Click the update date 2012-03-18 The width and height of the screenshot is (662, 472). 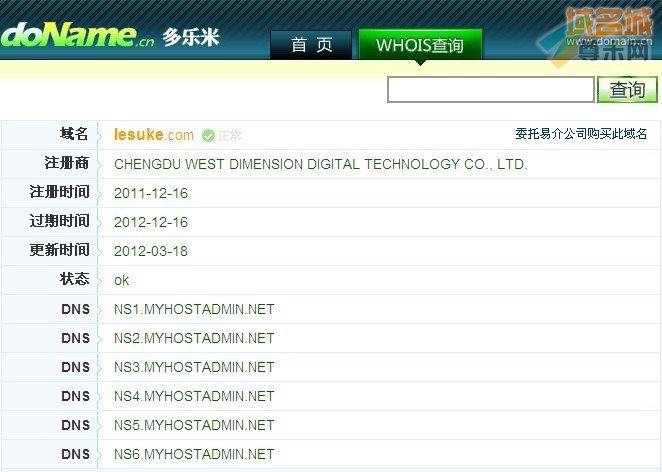coord(151,251)
